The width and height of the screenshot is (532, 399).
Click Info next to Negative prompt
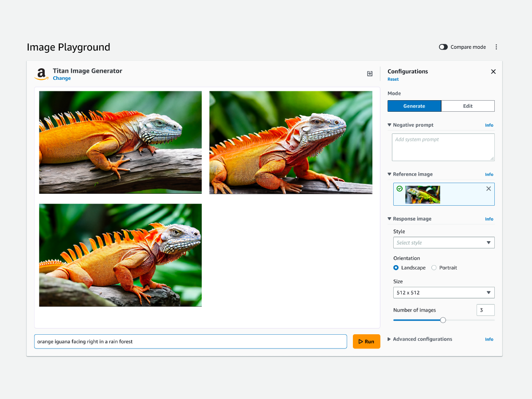click(x=489, y=125)
